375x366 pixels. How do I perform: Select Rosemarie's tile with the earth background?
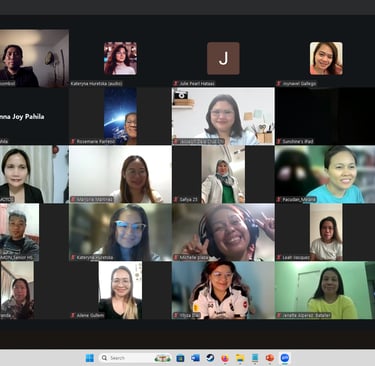[x=120, y=116]
